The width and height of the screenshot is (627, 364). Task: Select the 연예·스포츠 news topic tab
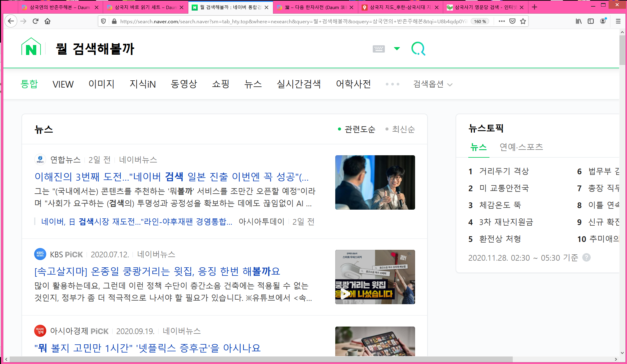[x=521, y=147]
